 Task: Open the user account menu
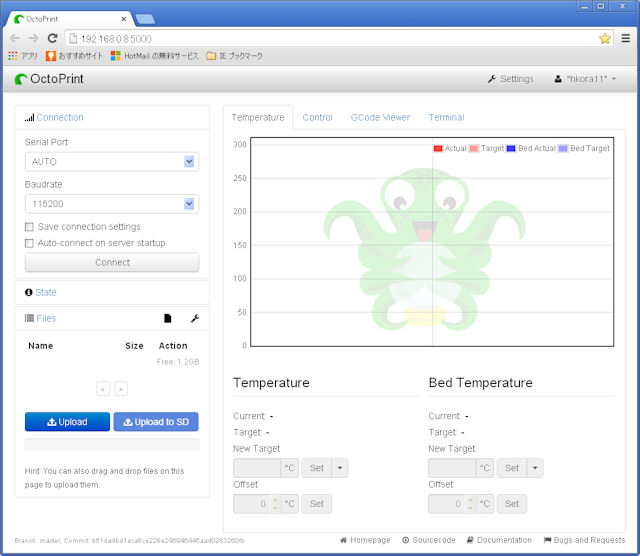(x=585, y=79)
